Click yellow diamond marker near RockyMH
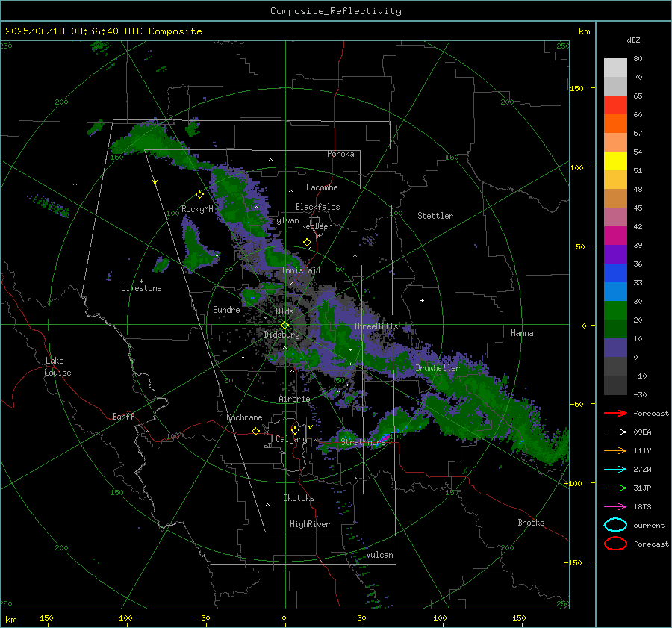This screenshot has height=628, width=672. click(x=199, y=195)
